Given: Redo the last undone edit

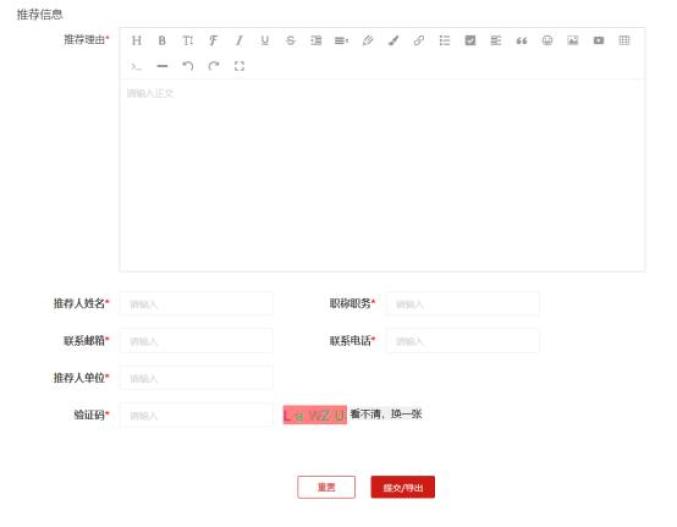Looking at the screenshot, I should (x=213, y=66).
